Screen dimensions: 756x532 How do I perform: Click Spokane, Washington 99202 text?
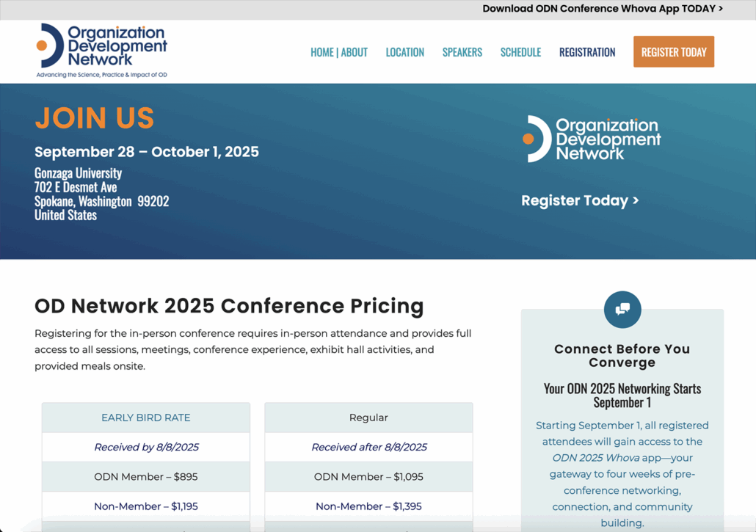102,201
